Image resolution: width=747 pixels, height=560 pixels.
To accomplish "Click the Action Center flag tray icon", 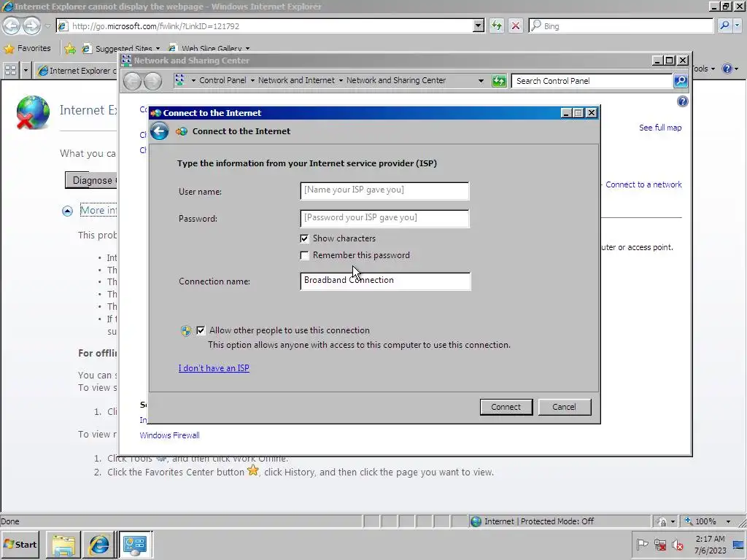I will pos(642,544).
